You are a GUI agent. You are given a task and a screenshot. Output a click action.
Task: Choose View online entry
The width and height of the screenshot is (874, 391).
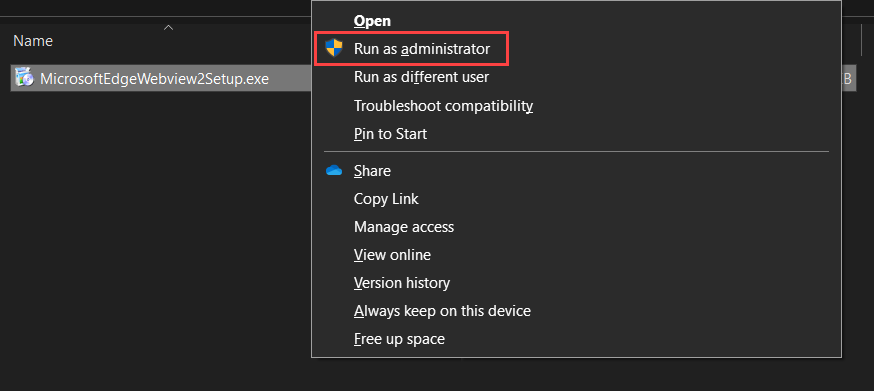(x=392, y=255)
